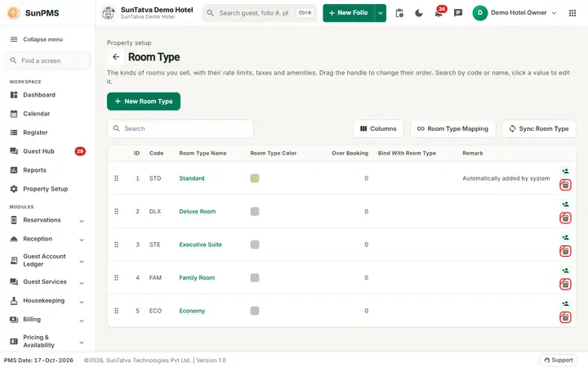Delete the Economy room type
This screenshot has height=368, width=588.
[x=565, y=317]
